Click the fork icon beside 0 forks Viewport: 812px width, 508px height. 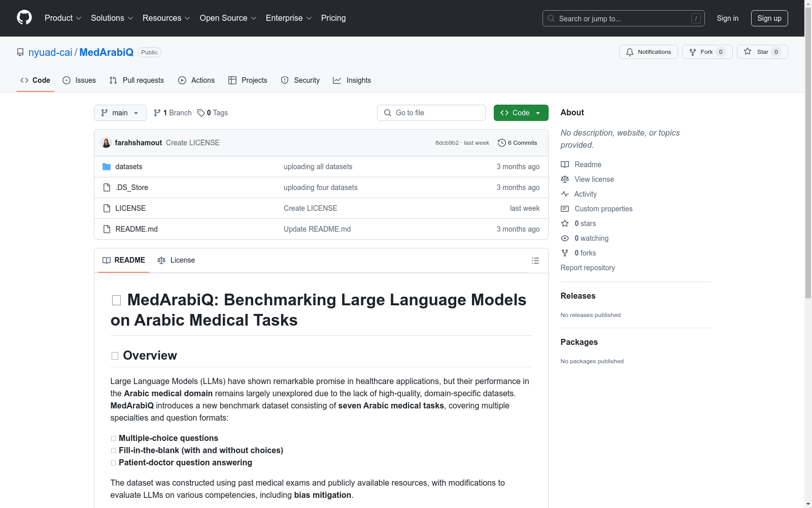tap(565, 253)
